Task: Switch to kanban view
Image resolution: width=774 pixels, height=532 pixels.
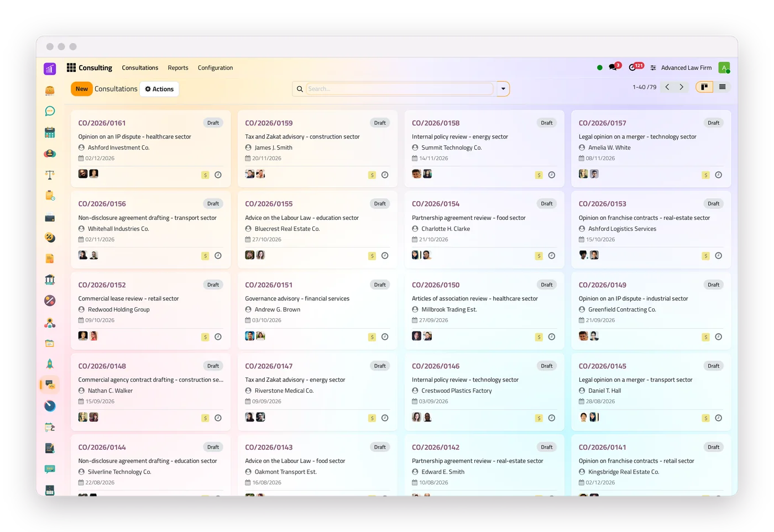Action: click(704, 87)
